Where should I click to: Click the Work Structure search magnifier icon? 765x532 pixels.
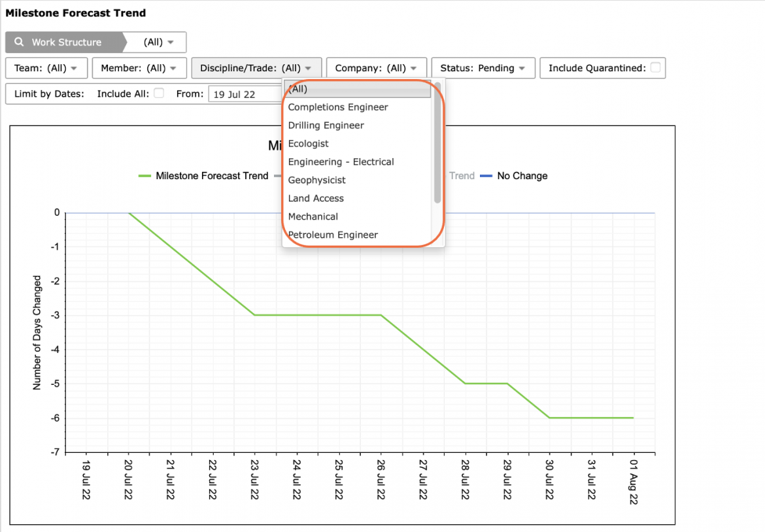[19, 42]
